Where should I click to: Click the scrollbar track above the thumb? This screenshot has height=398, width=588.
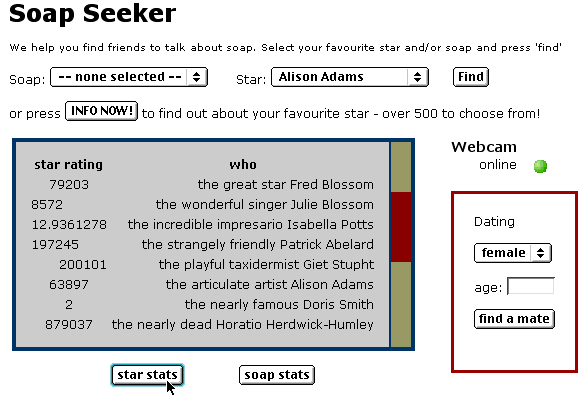point(401,167)
